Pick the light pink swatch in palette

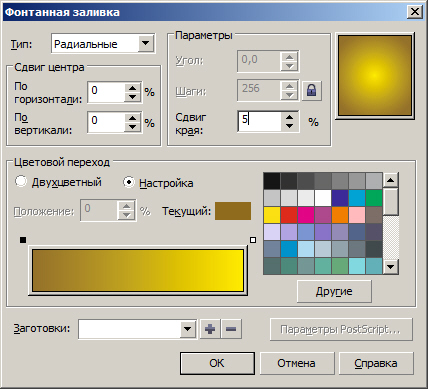coord(357,215)
